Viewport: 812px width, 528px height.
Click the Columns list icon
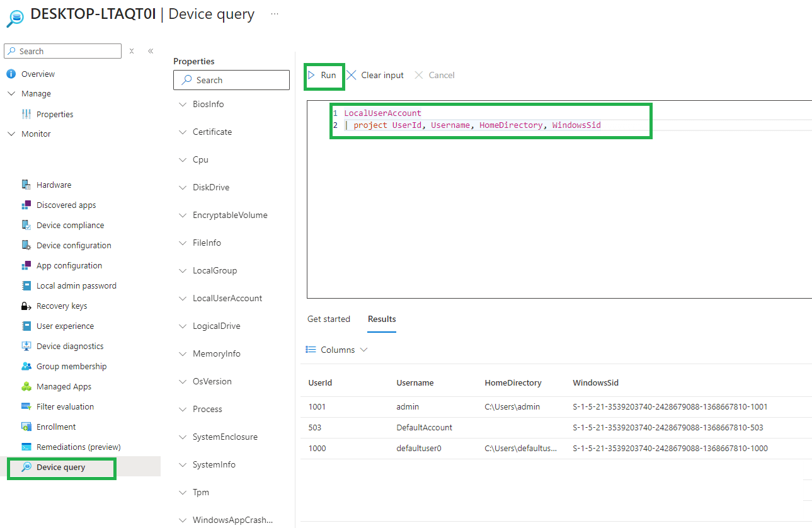[311, 350]
